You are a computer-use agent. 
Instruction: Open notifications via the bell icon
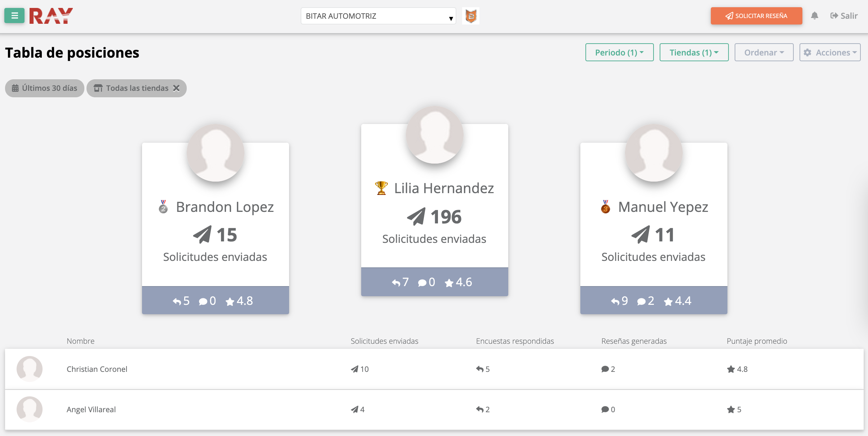[815, 15]
